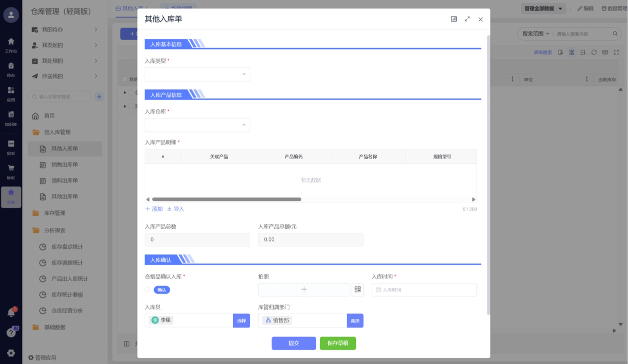Click the green 保存草稿 button
628x364 pixels.
point(338,343)
